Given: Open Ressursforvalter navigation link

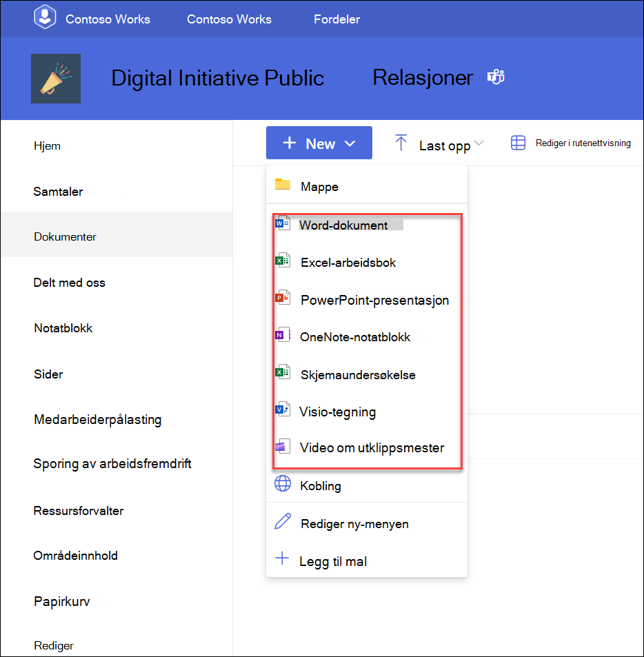Looking at the screenshot, I should pos(79,511).
